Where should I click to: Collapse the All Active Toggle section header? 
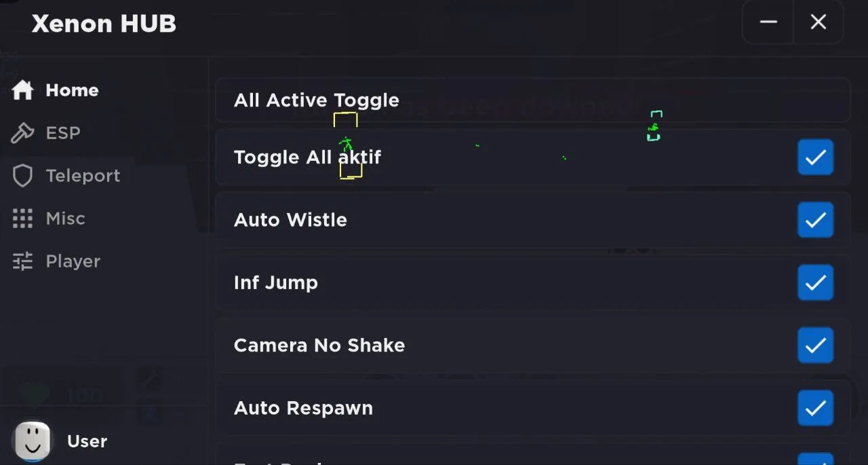point(532,100)
